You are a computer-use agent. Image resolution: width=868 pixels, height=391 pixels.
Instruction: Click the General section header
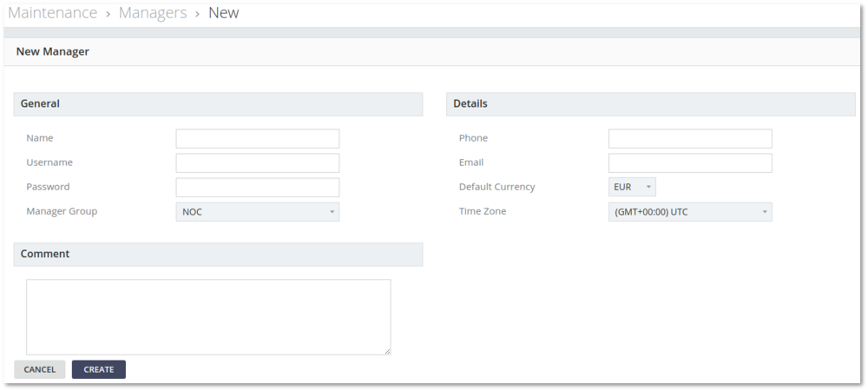click(x=40, y=104)
